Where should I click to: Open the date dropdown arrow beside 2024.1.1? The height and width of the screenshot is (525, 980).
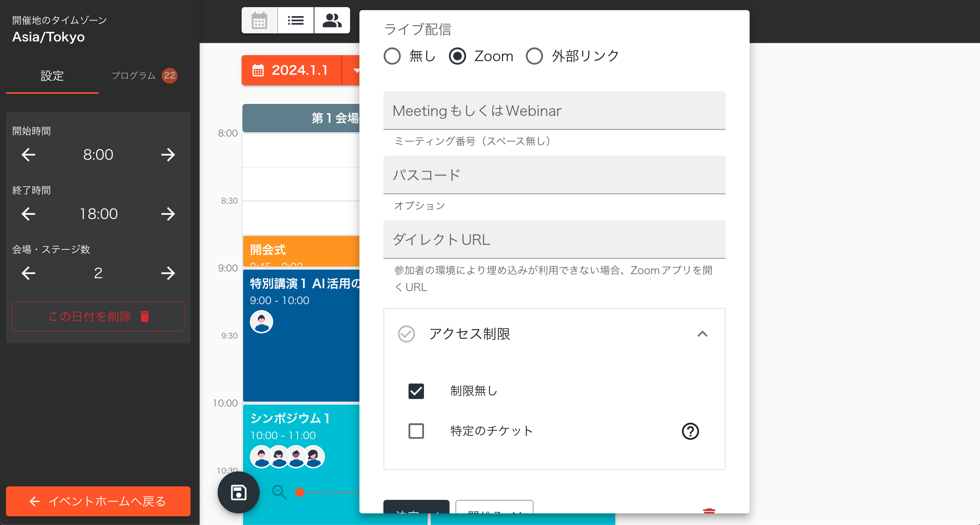point(354,70)
